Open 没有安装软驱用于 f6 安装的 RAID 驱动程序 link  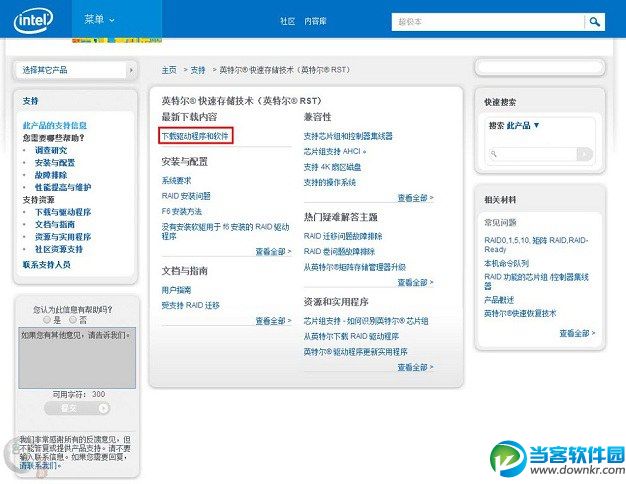225,231
